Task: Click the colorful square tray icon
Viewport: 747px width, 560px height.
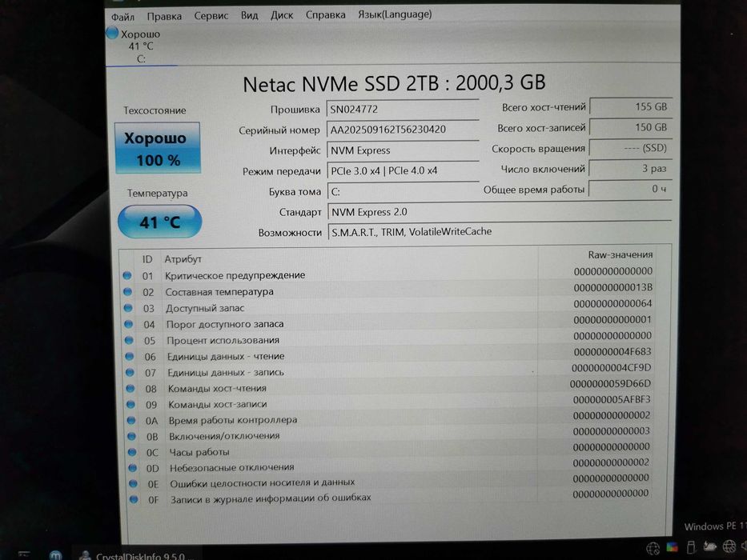Action: tap(673, 546)
